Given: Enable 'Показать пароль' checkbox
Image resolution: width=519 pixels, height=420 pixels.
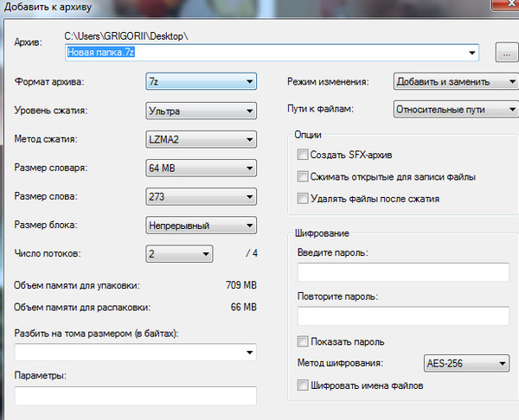Looking at the screenshot, I should pyautogui.click(x=303, y=341).
